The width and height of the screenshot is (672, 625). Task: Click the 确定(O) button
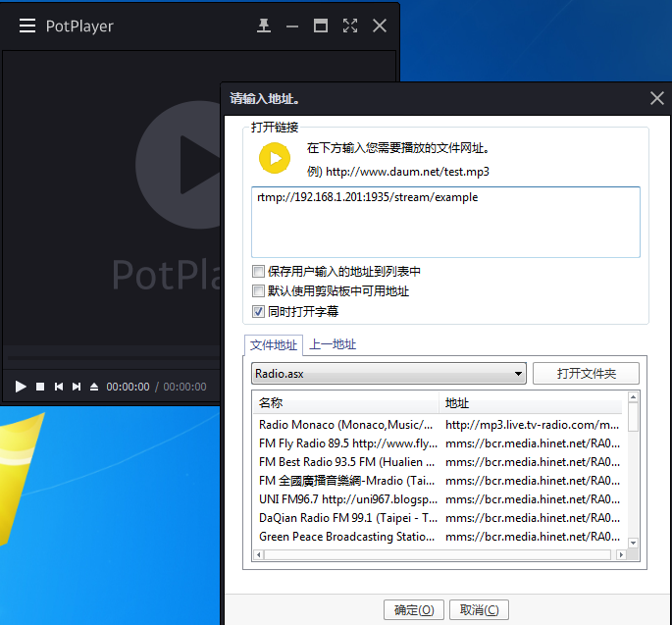[x=414, y=609]
